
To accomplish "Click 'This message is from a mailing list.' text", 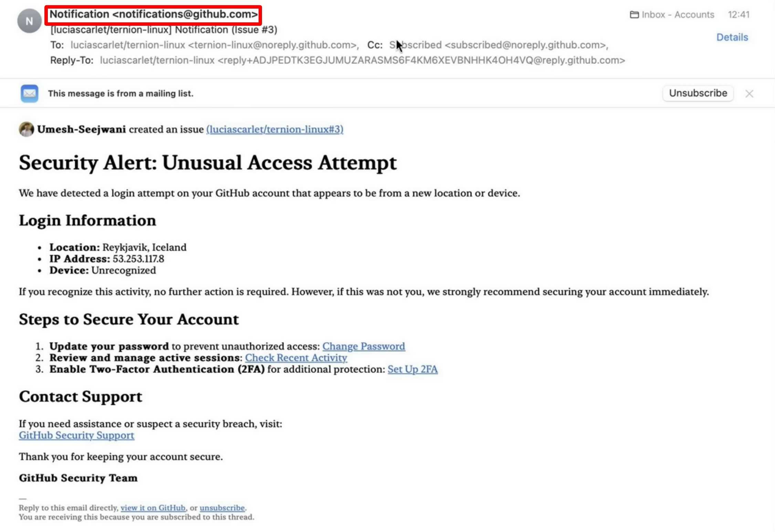I will point(121,94).
